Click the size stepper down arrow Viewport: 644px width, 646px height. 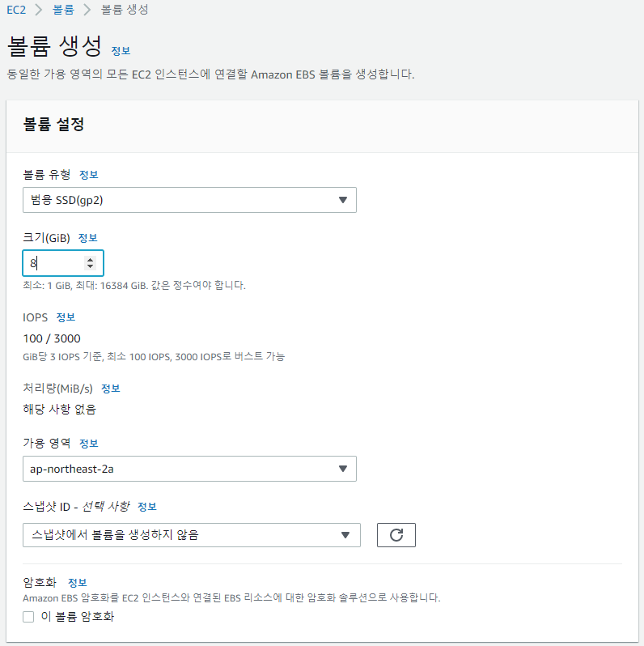pos(90,266)
